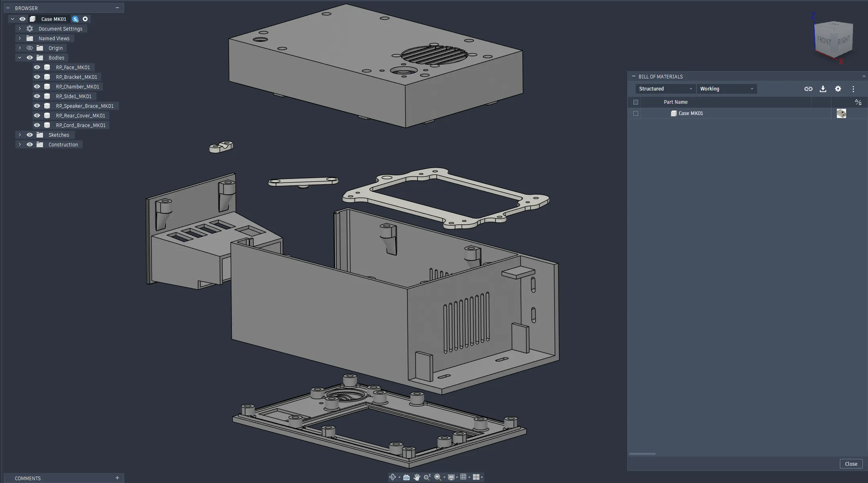
Task: Open the Orbit tool dropdown arrow
Action: [399, 477]
